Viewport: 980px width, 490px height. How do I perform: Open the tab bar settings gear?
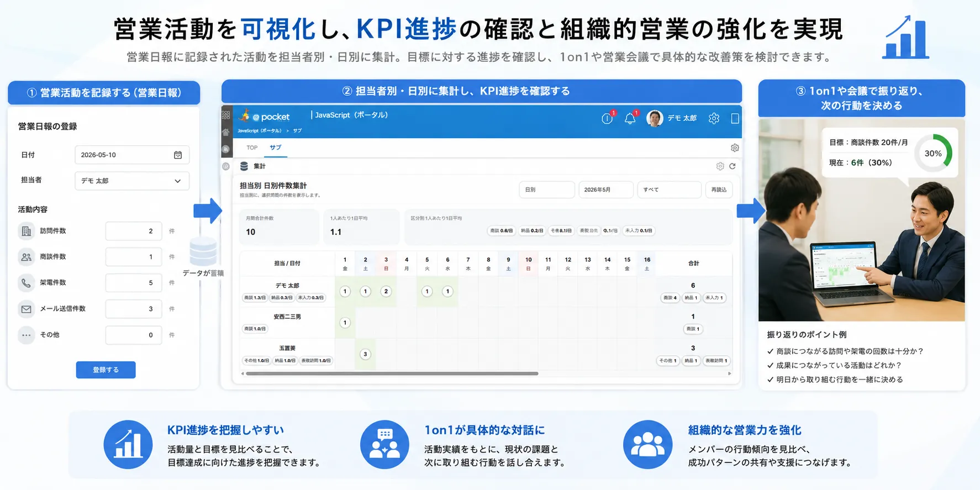coord(735,147)
